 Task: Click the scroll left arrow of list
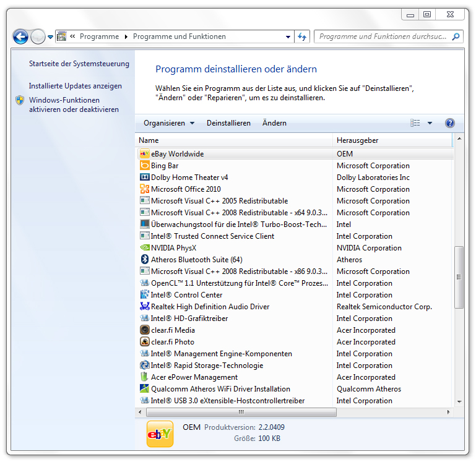[x=140, y=412]
